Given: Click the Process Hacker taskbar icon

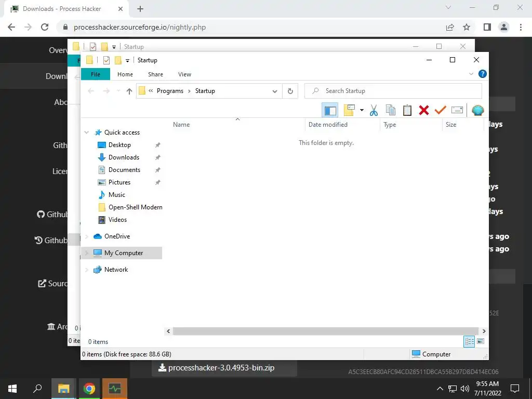Looking at the screenshot, I should point(115,389).
